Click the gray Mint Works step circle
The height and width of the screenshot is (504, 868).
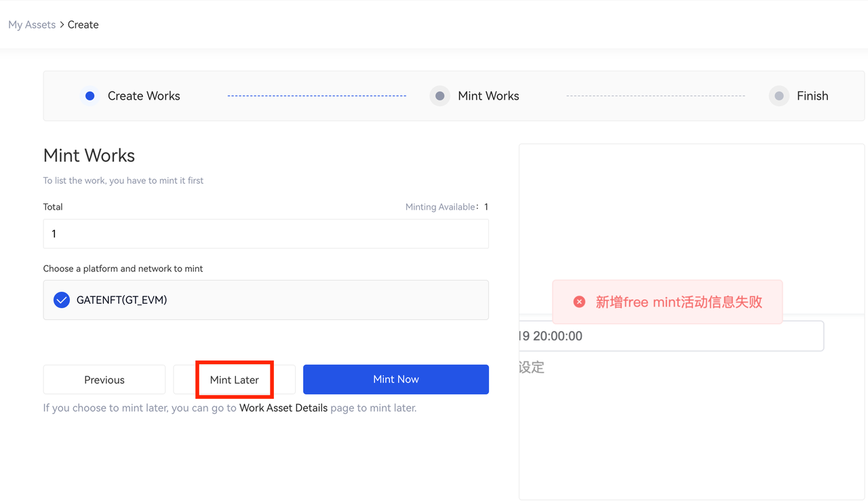tap(440, 96)
